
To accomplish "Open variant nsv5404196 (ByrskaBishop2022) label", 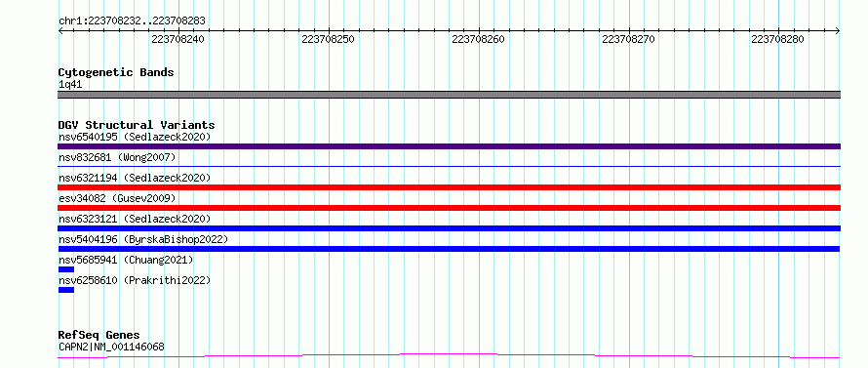I will coord(143,239).
